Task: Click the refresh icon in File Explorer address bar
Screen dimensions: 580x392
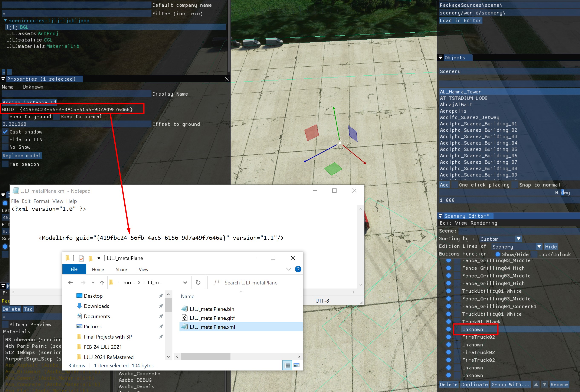Action: (x=198, y=282)
